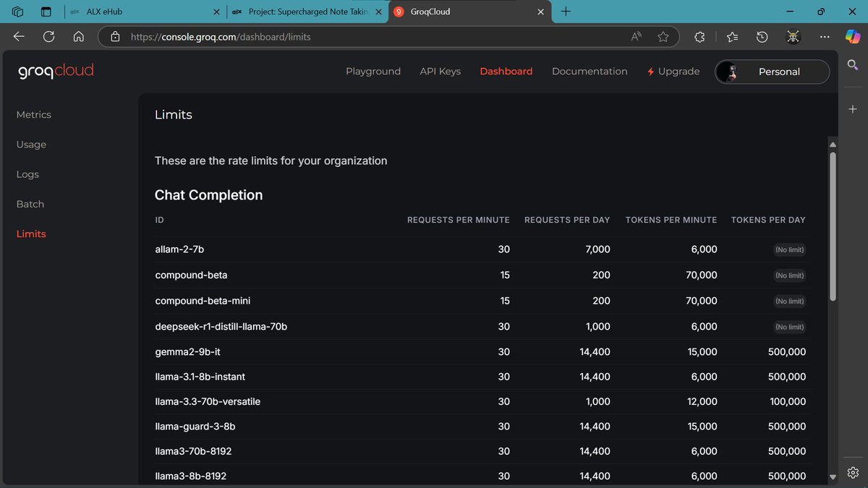Click the llama-3.1-8b-instant model ID
Image resolution: width=868 pixels, height=488 pixels.
[200, 377]
